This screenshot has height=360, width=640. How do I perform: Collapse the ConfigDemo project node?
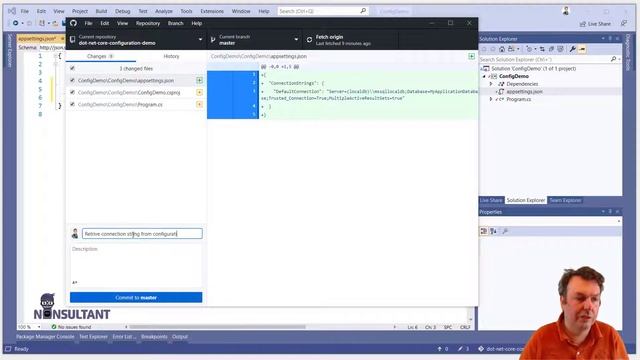(x=484, y=76)
